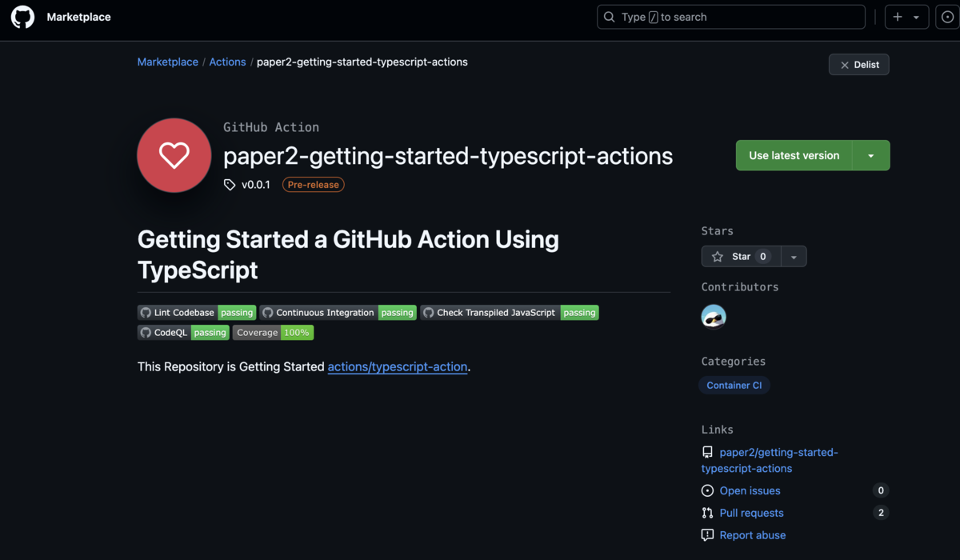Open the Container CI category
Screen dimensions: 960x560
coord(734,385)
